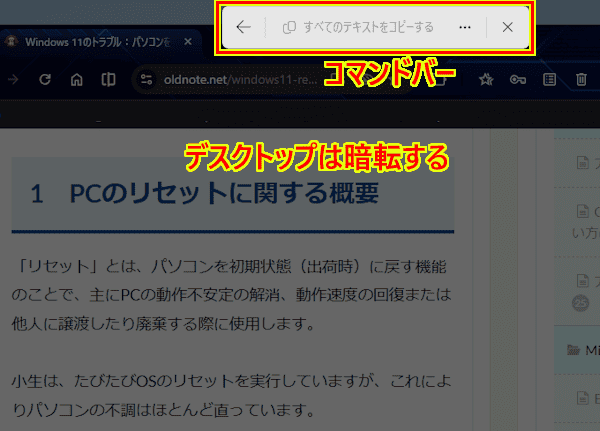The height and width of the screenshot is (431, 600).
Task: Open the three-dot menu in the command bar
Action: coord(464,27)
